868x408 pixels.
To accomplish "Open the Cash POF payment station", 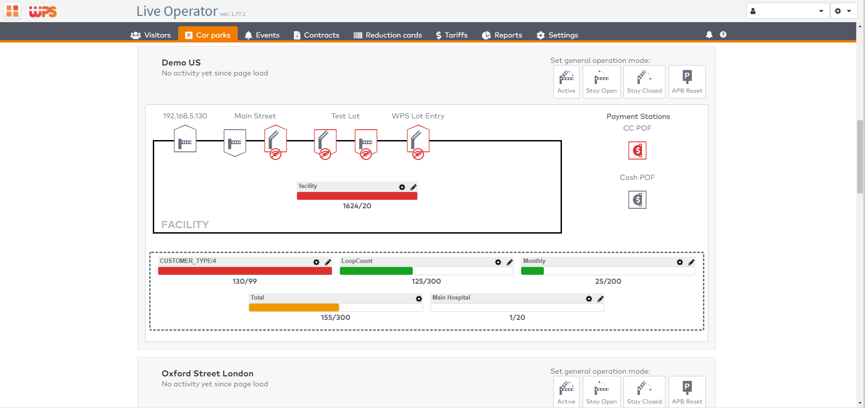I will click(x=637, y=200).
